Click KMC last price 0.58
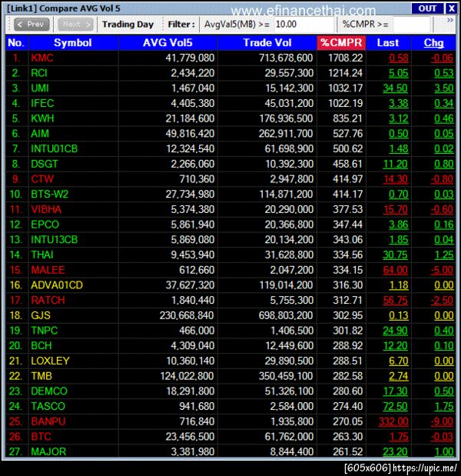Screen dimensions: 461x476 [399, 58]
